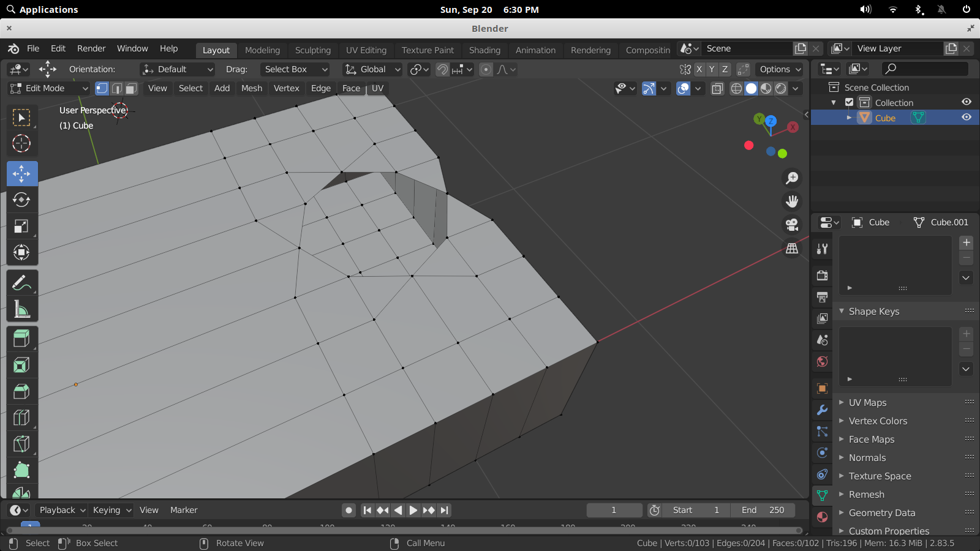
Task: Select the Rotate tool
Action: point(22,200)
